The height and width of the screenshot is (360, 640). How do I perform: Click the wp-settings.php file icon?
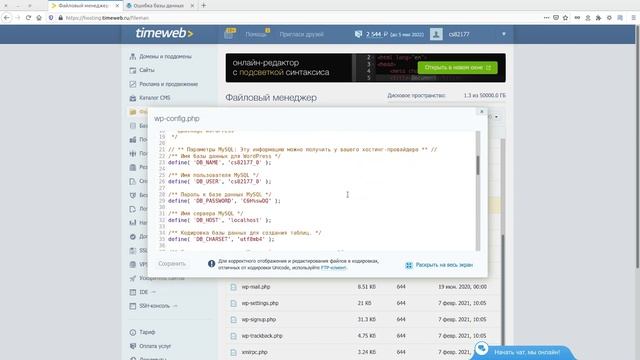(233, 303)
